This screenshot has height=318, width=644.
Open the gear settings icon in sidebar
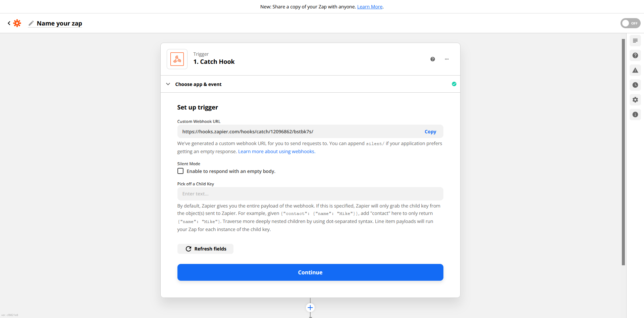635,100
